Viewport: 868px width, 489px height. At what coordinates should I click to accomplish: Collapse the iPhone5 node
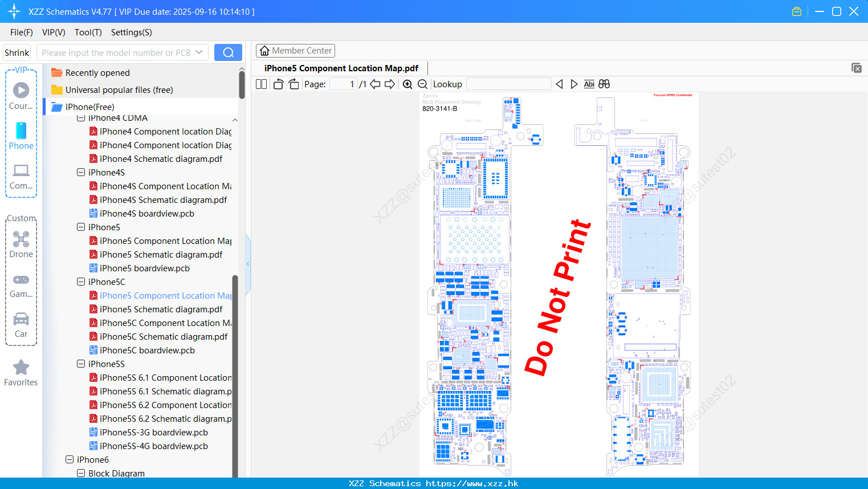[x=81, y=227]
